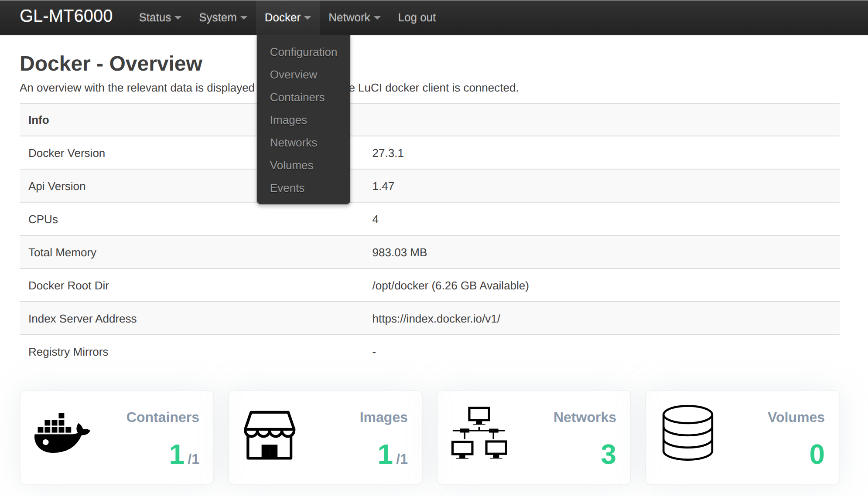Click the Docker whale Containers icon
The width and height of the screenshot is (868, 496).
pos(62,433)
